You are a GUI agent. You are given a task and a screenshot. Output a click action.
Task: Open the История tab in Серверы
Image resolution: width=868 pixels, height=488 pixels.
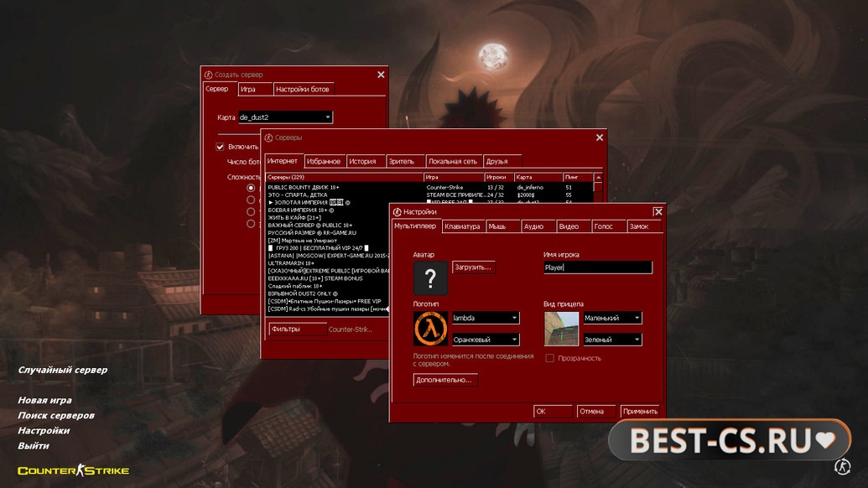pos(366,161)
